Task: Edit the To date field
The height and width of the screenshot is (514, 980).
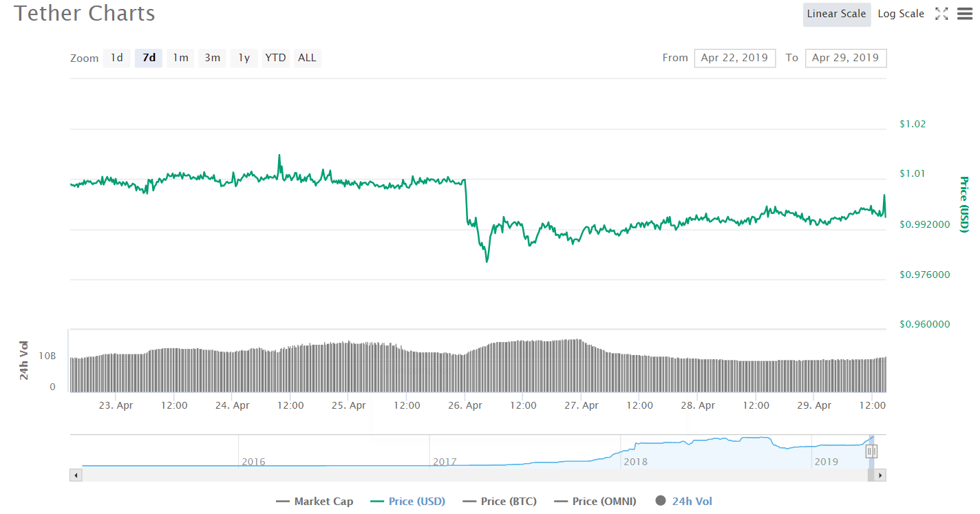Action: 846,58
